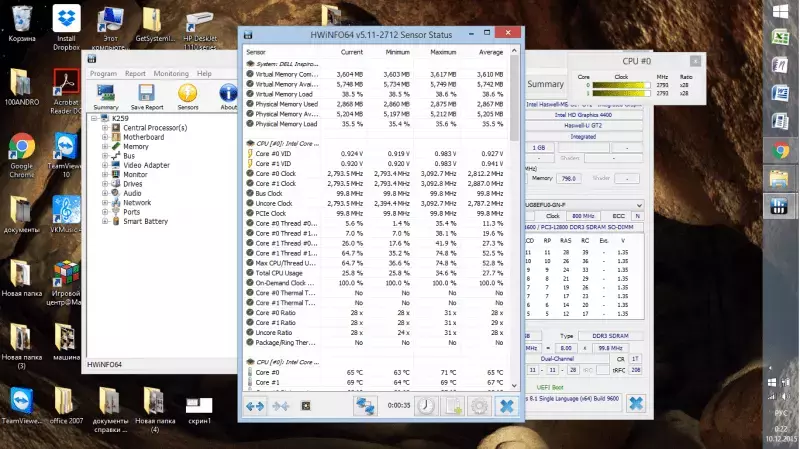
Task: Open sensor settings gear icon
Action: (x=479, y=406)
